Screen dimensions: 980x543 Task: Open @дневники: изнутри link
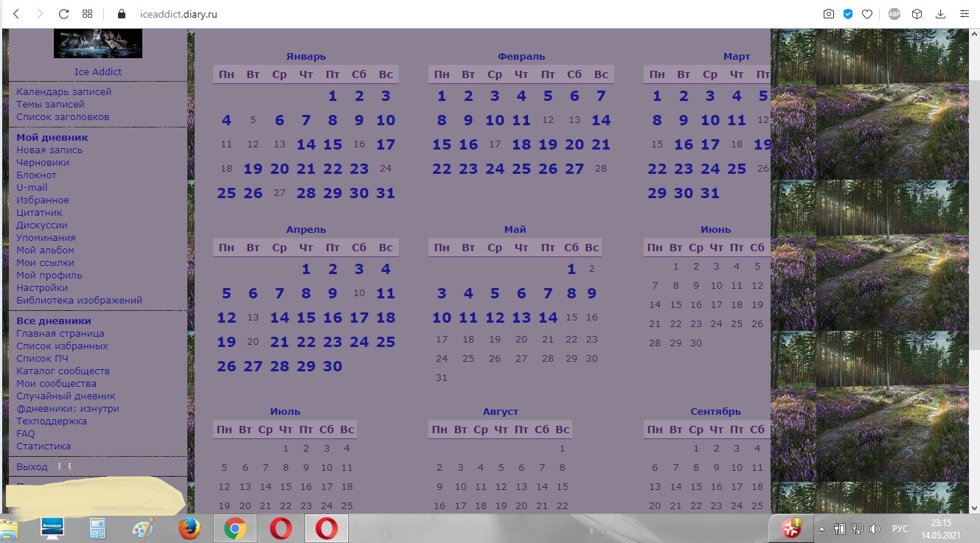(x=68, y=408)
